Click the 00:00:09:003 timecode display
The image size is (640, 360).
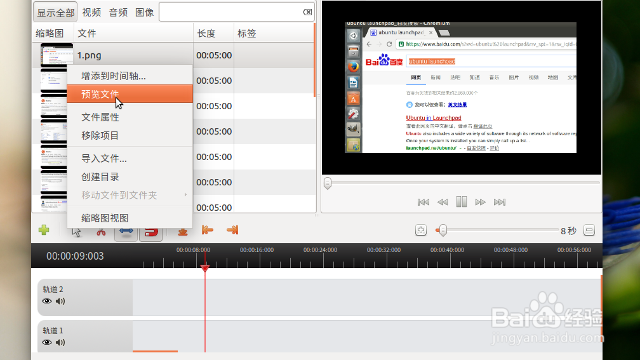coord(75,256)
